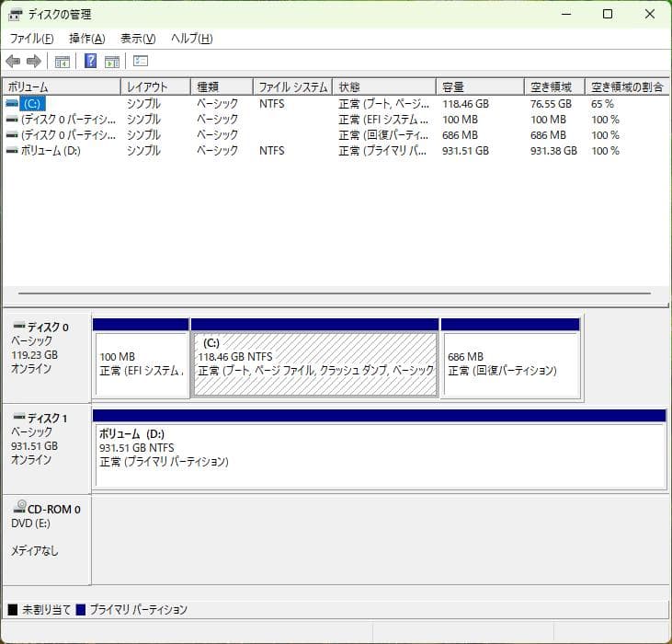Open Help via the question mark icon

[90, 61]
